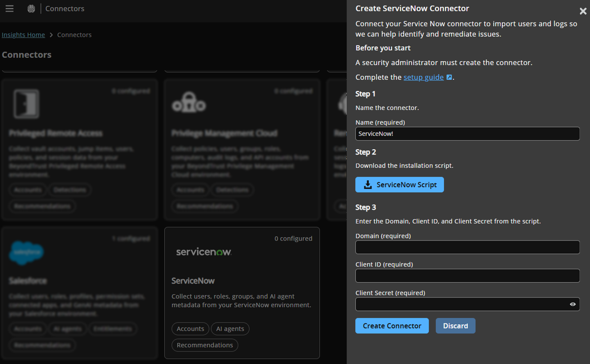Open the setup guide link

(x=423, y=77)
